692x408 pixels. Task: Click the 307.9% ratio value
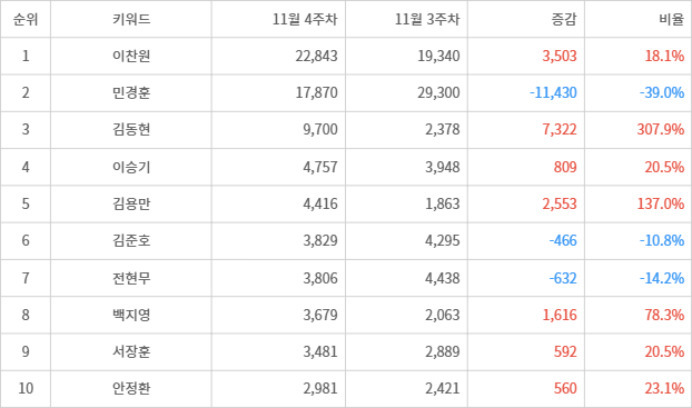click(x=658, y=130)
